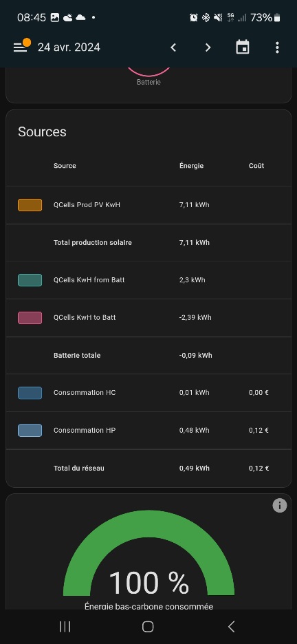Image resolution: width=297 pixels, height=644 pixels.
Task: Click orange QCells Prod PV color swatch
Action: pyautogui.click(x=30, y=205)
